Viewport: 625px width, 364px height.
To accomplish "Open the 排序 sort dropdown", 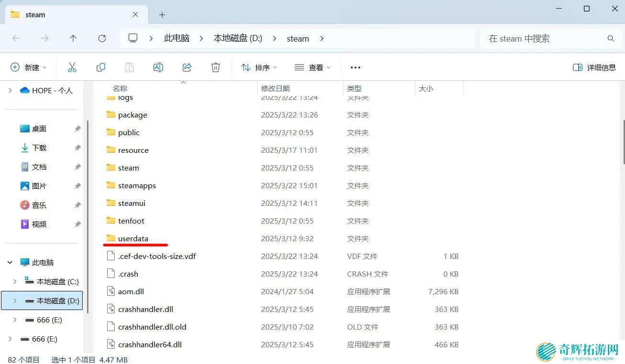I will point(259,67).
